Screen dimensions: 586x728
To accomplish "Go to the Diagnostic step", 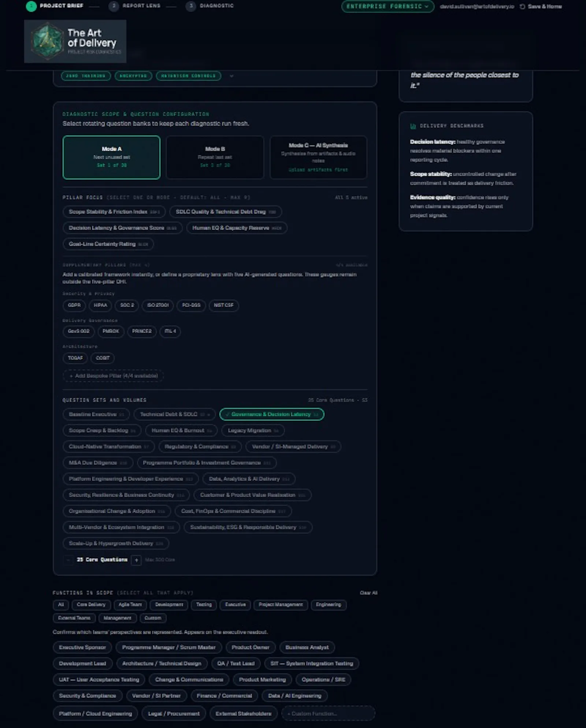I will pos(210,6).
